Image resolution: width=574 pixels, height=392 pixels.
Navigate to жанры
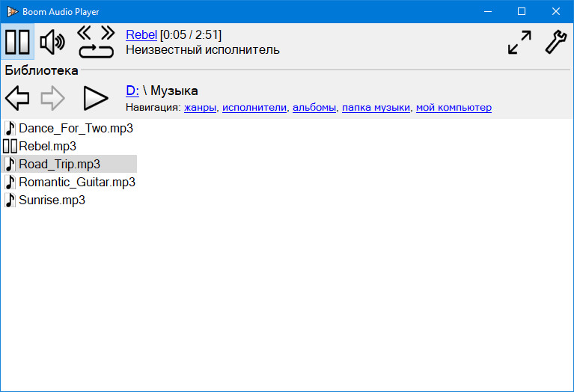coord(200,108)
